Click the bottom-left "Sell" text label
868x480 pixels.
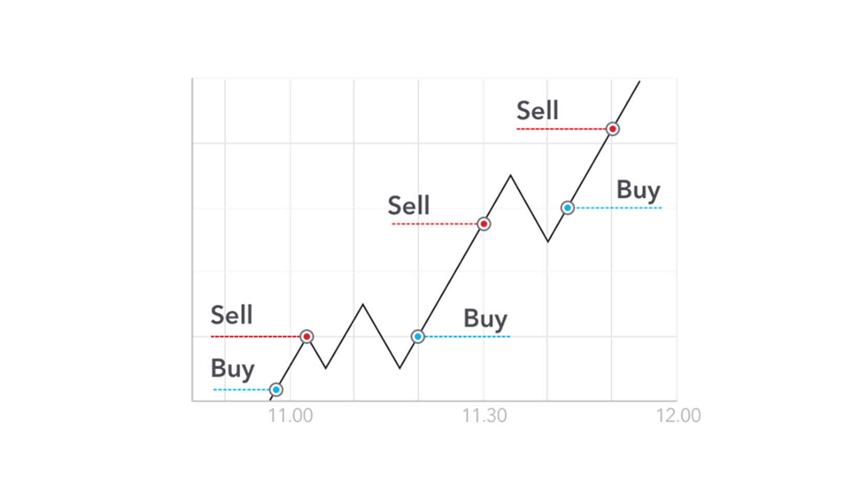[231, 315]
